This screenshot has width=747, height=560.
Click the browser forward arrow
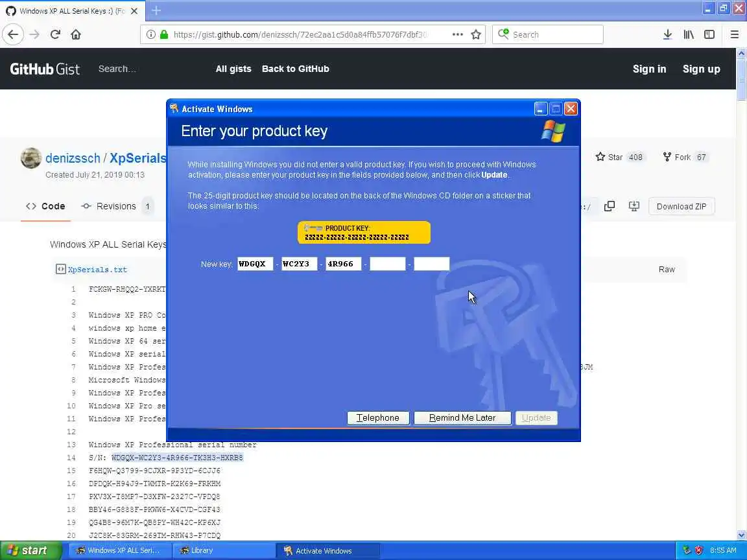[34, 34]
